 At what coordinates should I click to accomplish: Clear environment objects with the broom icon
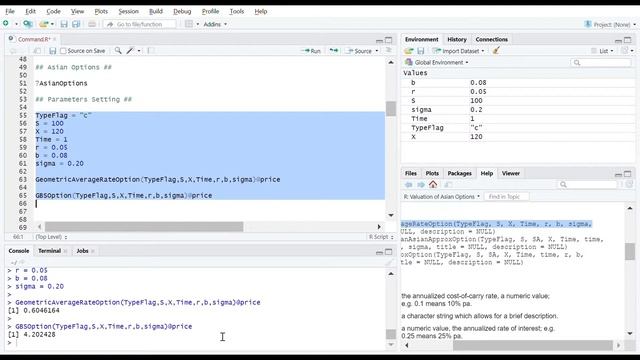tap(496, 51)
